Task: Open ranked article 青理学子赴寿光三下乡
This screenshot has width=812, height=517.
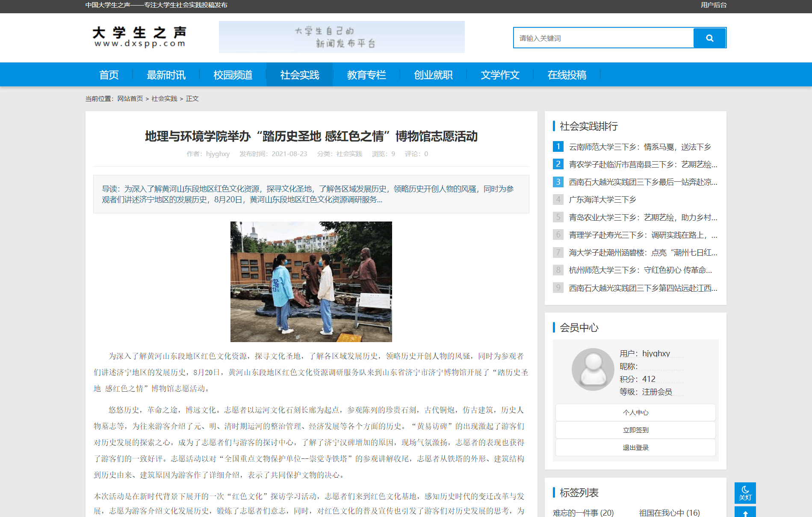Action: pyautogui.click(x=643, y=235)
